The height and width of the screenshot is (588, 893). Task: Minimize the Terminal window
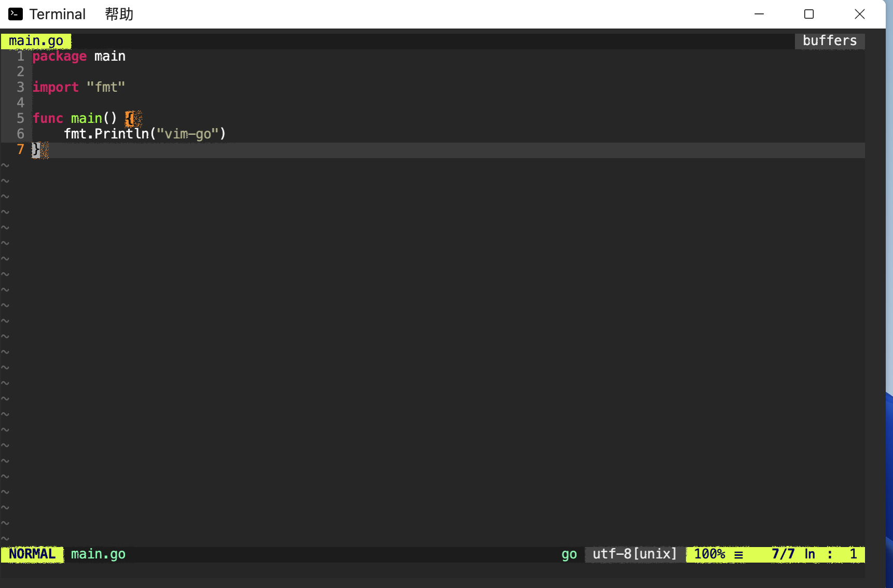click(759, 14)
